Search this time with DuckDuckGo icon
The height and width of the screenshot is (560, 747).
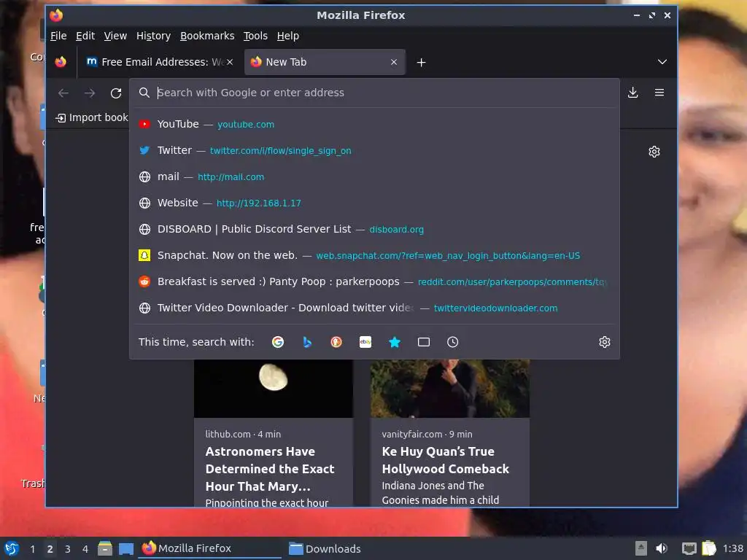(x=336, y=342)
